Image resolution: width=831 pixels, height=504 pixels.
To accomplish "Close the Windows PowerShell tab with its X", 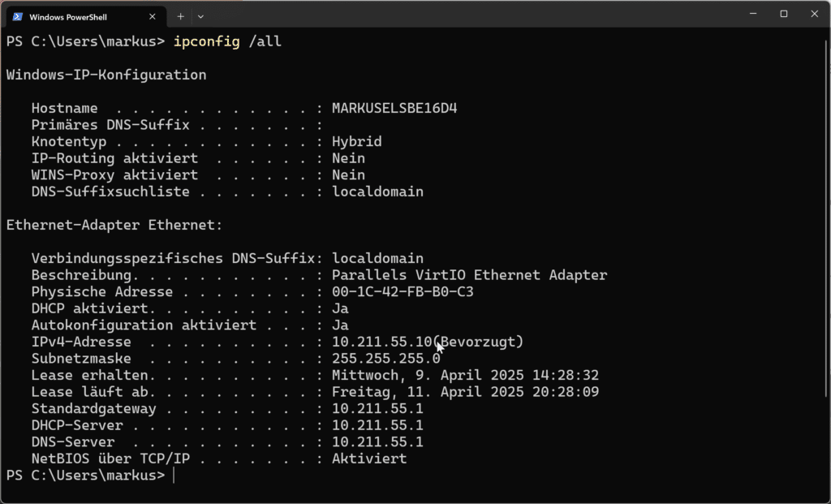I will pyautogui.click(x=152, y=15).
